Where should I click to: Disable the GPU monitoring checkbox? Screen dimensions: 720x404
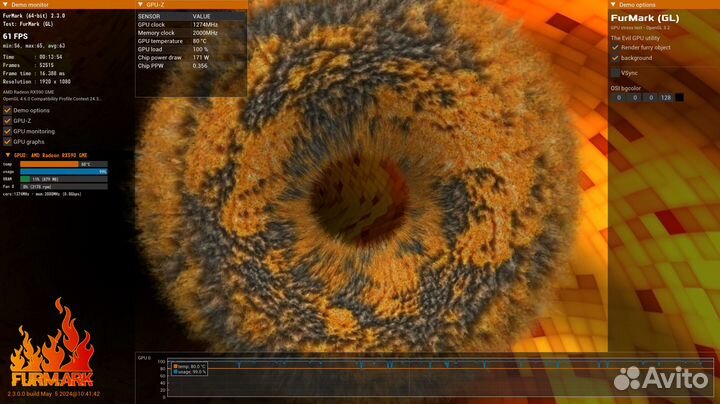coord(7,131)
